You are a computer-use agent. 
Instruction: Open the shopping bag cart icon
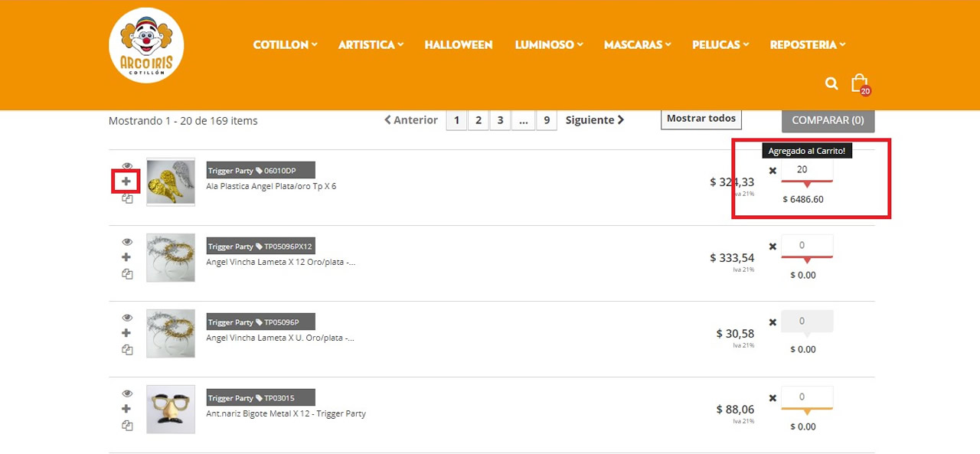[x=860, y=83]
